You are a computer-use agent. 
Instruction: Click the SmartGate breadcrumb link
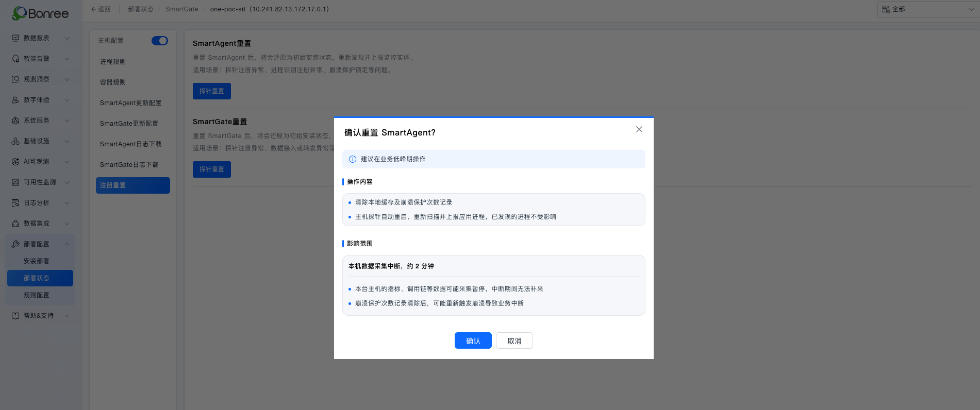pyautogui.click(x=182, y=9)
